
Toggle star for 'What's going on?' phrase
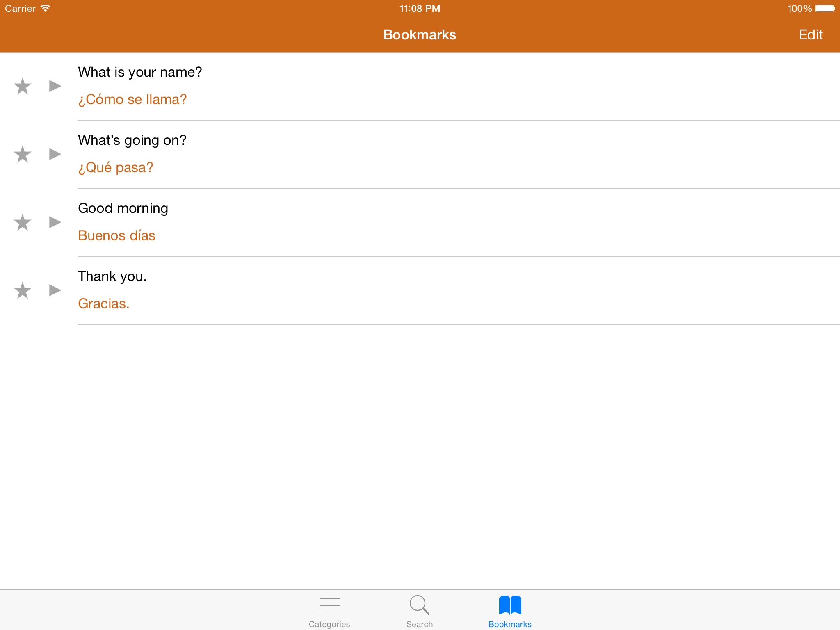pyautogui.click(x=23, y=154)
